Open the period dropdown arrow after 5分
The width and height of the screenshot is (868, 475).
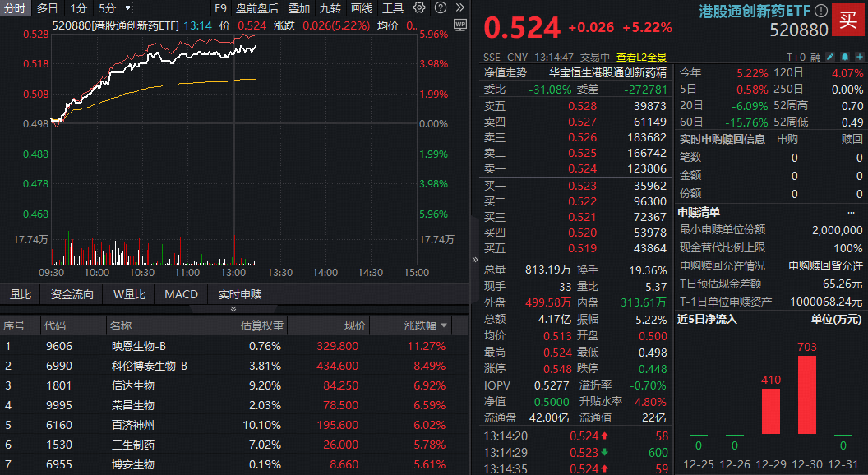tap(127, 8)
